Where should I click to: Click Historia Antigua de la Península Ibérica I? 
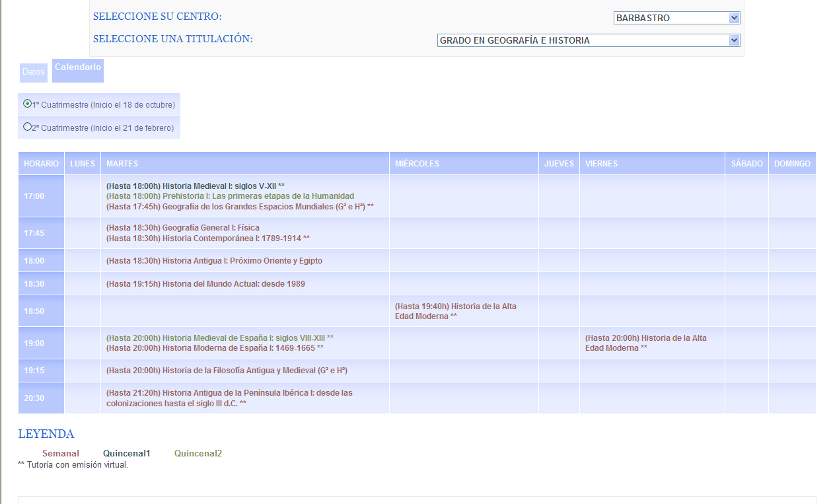click(x=229, y=398)
